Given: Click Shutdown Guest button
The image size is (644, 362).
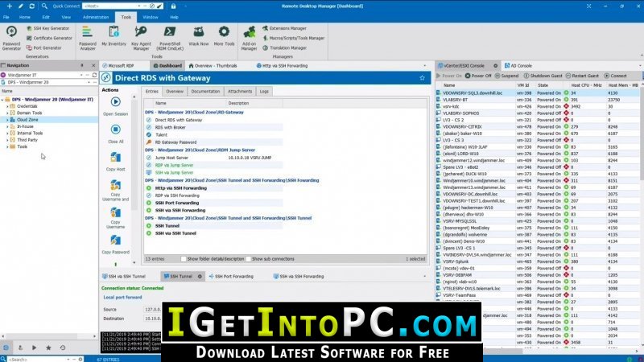Looking at the screenshot, I should [x=543, y=76].
